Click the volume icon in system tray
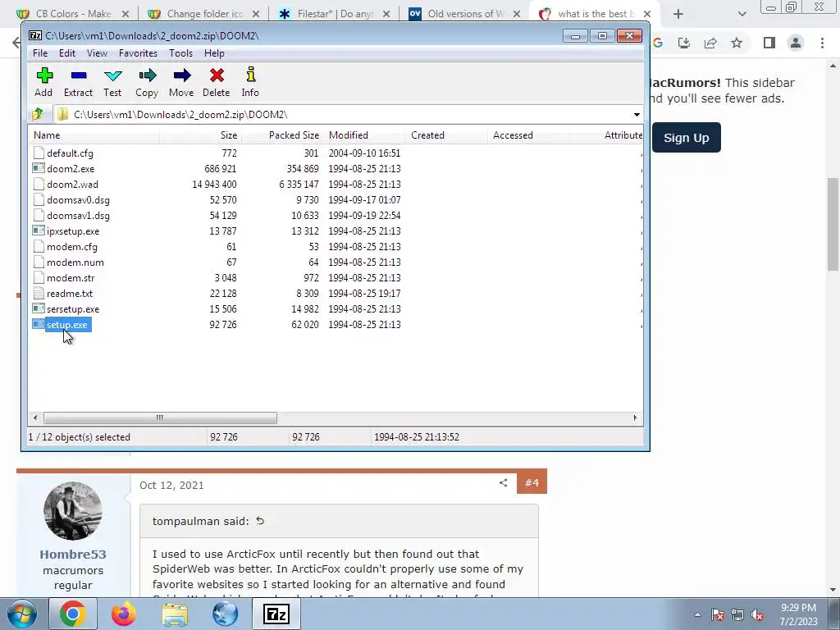This screenshot has width=840, height=630. (757, 614)
